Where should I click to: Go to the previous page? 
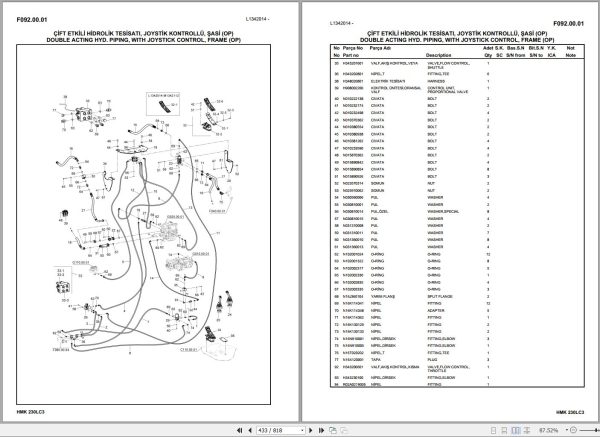click(250, 430)
